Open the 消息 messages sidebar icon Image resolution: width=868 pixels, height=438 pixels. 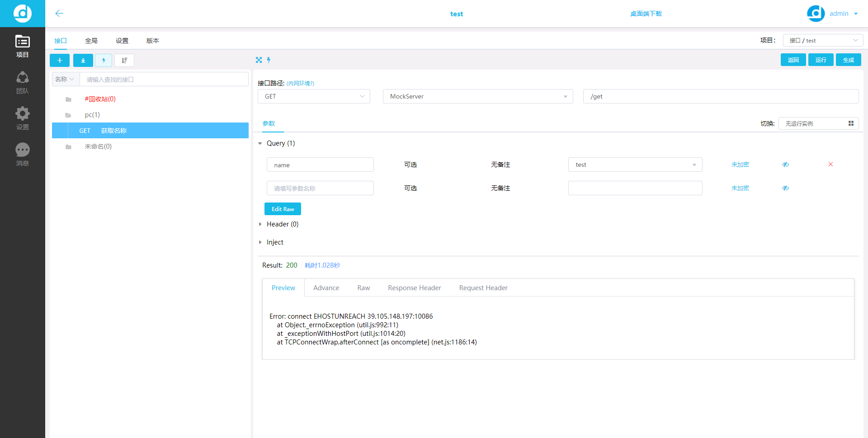tap(22, 155)
